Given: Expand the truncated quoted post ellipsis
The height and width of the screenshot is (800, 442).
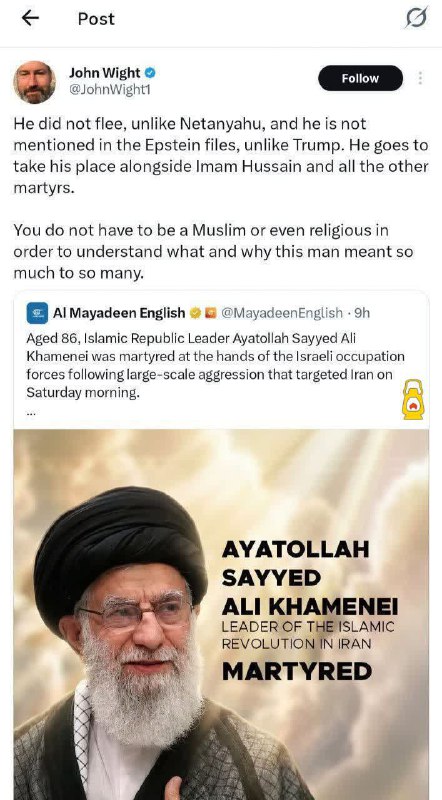Looking at the screenshot, I should pyautogui.click(x=31, y=413).
